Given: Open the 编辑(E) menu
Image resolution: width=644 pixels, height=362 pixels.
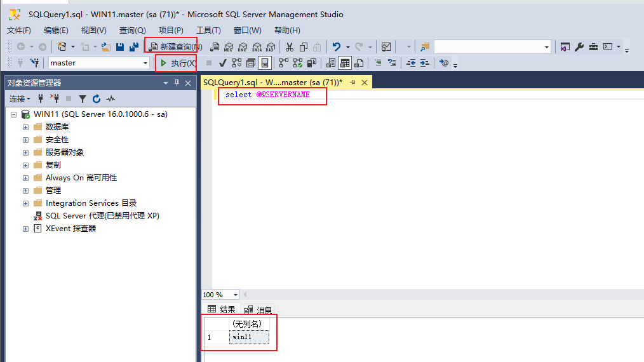Looking at the screenshot, I should [x=56, y=30].
